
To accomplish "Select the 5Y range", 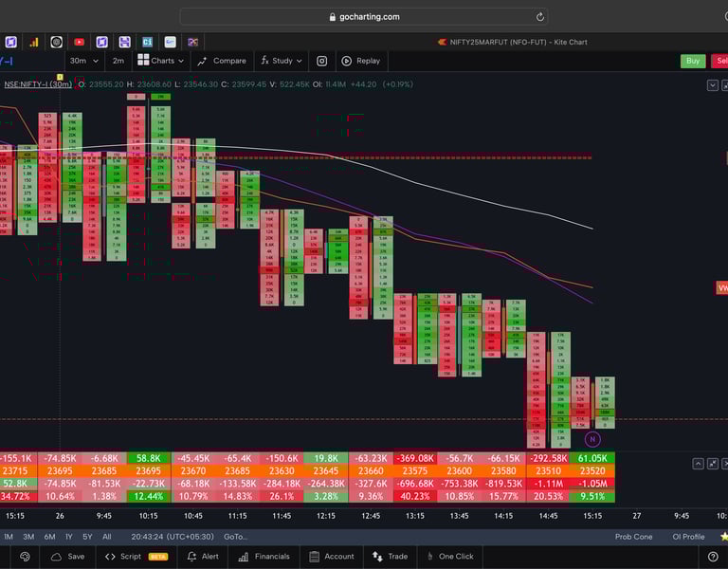I will [87, 537].
